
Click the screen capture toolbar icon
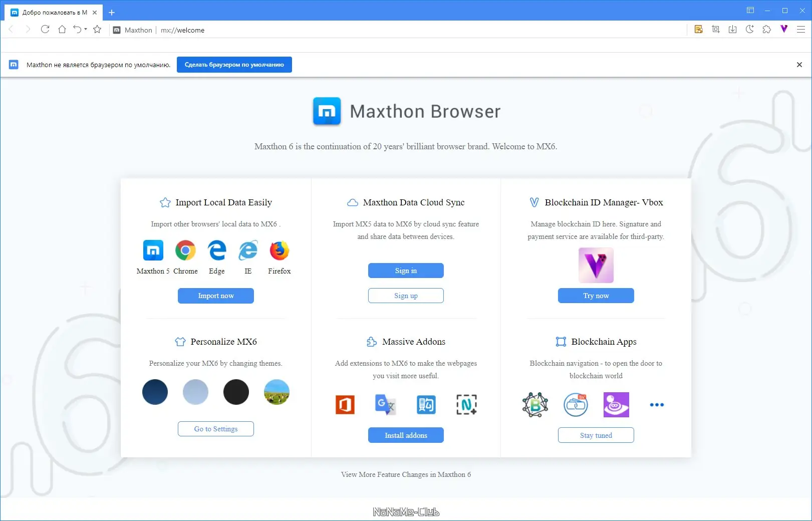(716, 30)
